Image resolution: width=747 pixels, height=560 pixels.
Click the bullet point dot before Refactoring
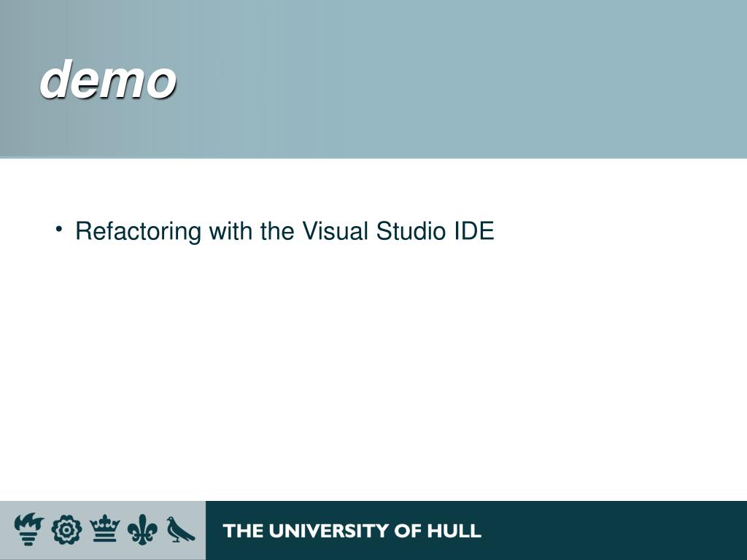pos(58,230)
